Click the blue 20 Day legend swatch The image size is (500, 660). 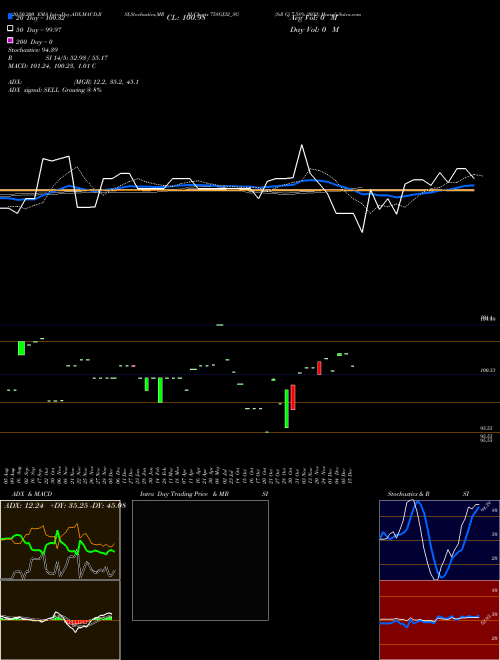tap(10, 16)
